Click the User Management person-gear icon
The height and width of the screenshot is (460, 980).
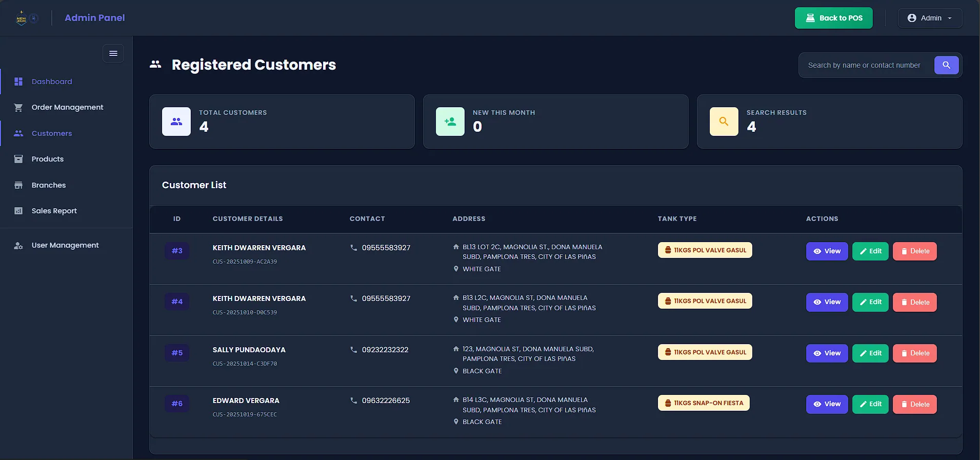(18, 246)
